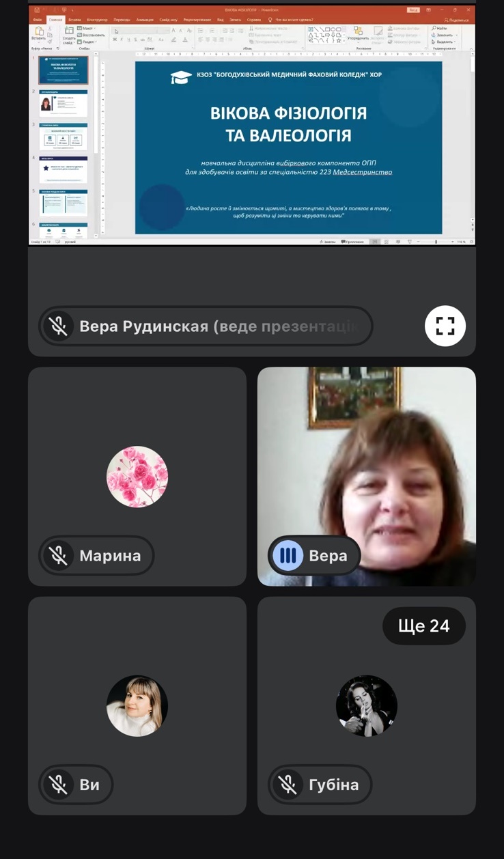Select Ви's blonde woman avatar

[137, 706]
